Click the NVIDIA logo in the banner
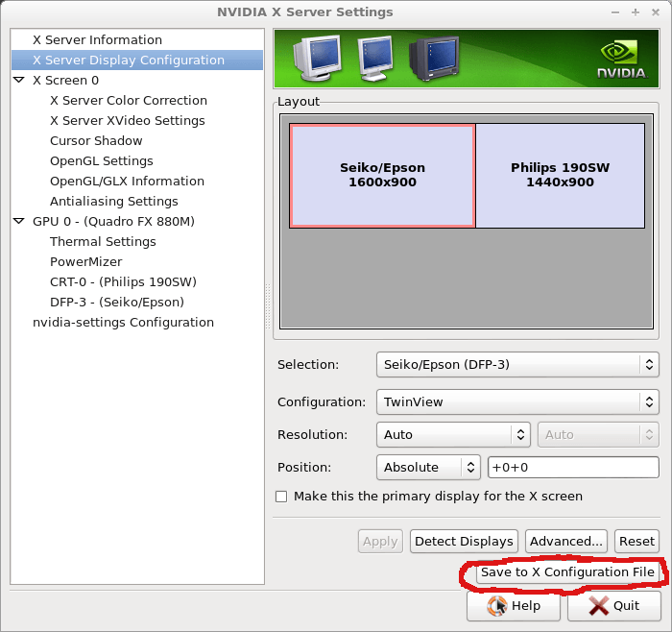 click(x=621, y=59)
